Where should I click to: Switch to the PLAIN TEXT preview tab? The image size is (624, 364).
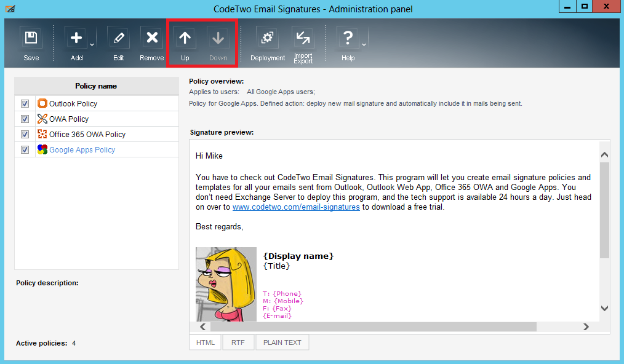[x=282, y=342]
